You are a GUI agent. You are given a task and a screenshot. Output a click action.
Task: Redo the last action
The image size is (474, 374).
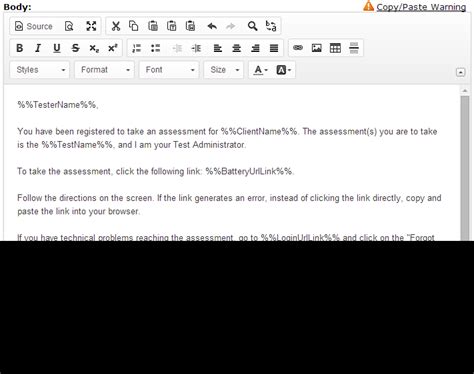[x=231, y=26]
